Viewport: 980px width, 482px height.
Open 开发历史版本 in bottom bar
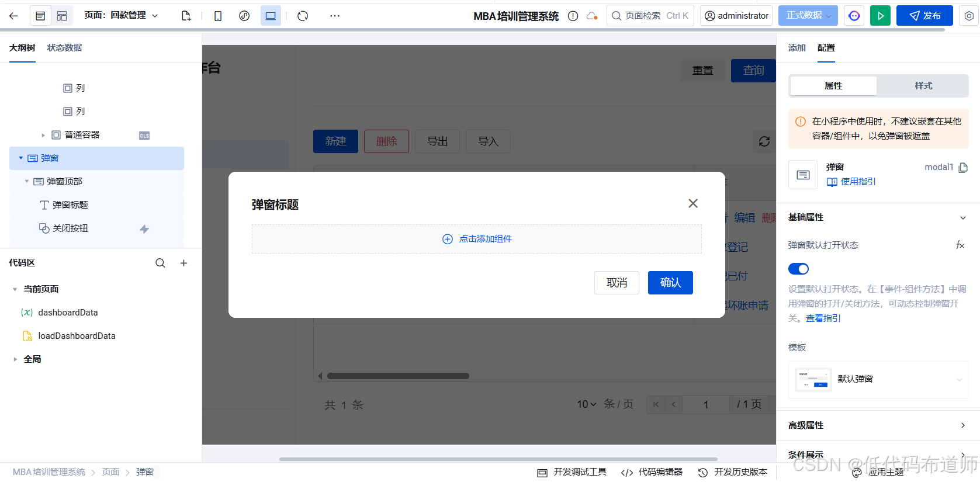(733, 472)
